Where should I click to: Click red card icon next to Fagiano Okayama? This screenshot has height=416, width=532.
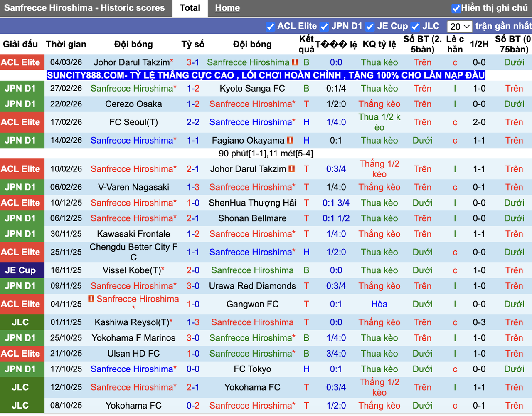coord(290,140)
